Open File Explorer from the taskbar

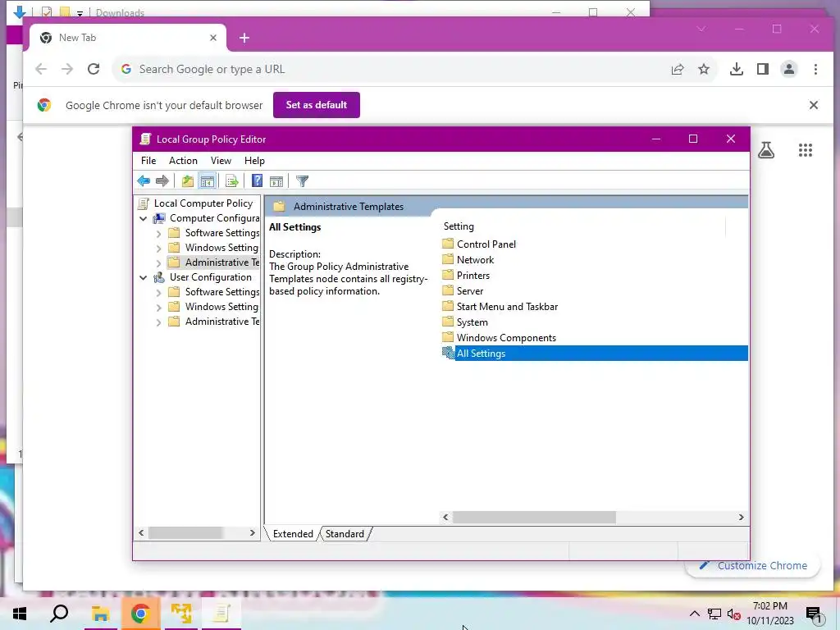[100, 614]
